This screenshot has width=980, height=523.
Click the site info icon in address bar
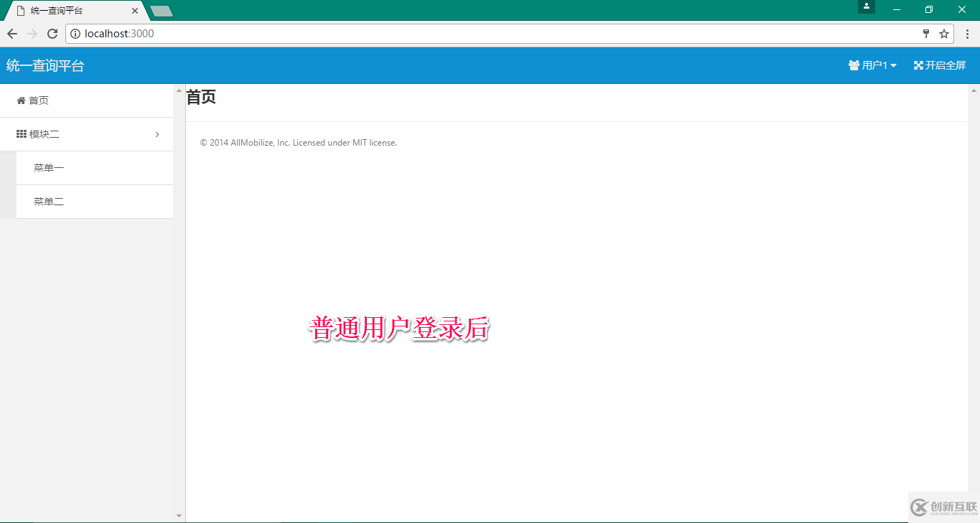(76, 34)
